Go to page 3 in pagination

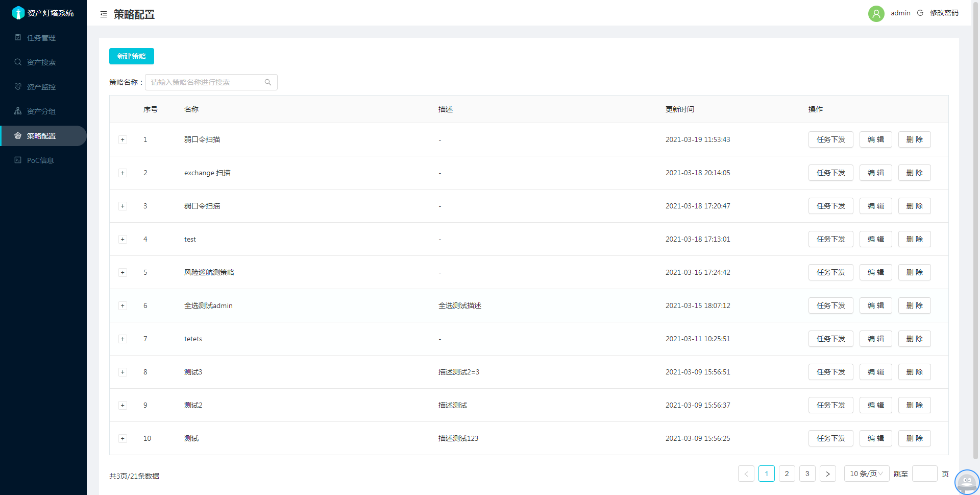coord(807,474)
